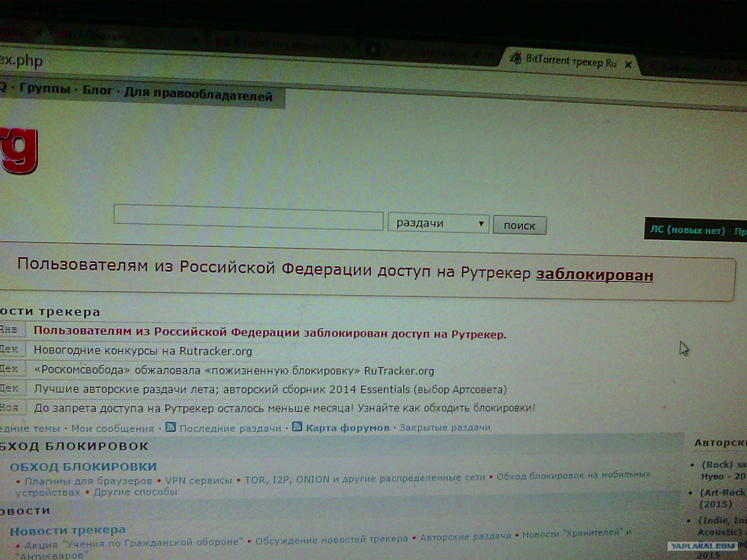Open VPN сервисы subforum
This screenshot has width=747, height=560.
(198, 480)
